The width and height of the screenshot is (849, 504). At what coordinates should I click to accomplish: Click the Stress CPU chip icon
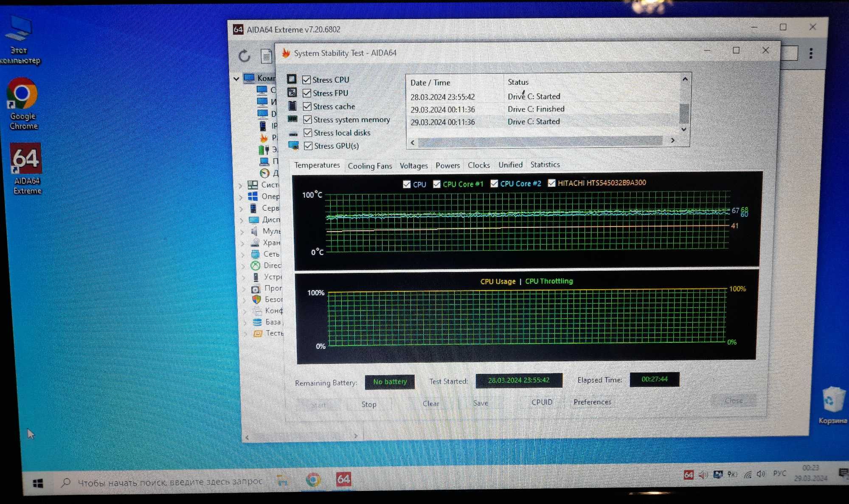[292, 79]
